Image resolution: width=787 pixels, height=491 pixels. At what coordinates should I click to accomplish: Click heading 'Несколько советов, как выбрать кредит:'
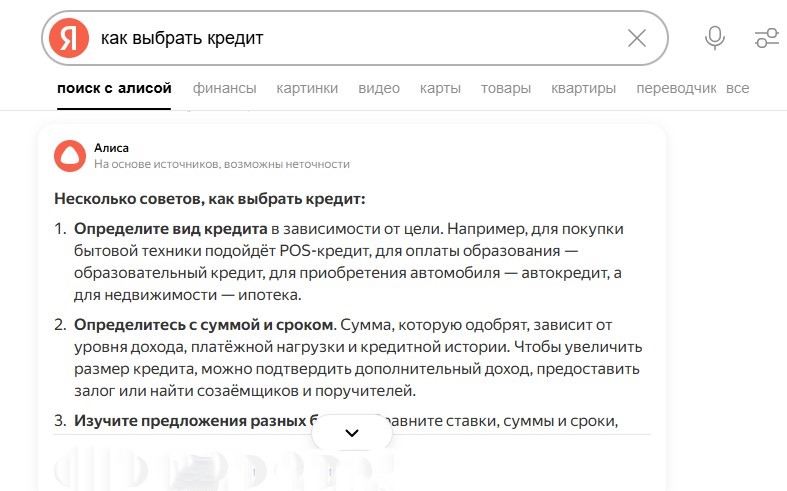click(x=210, y=199)
